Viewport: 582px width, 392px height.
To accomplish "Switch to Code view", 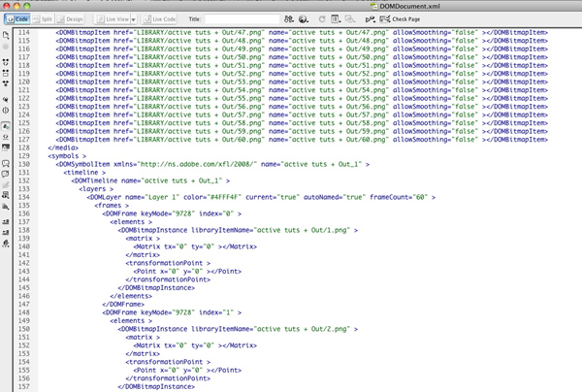I will [17, 19].
